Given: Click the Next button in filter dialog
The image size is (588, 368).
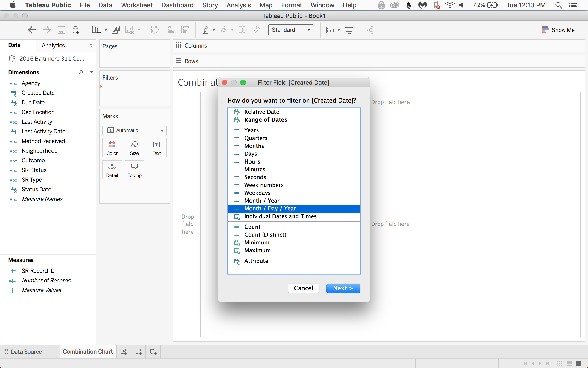Looking at the screenshot, I should coord(343,288).
